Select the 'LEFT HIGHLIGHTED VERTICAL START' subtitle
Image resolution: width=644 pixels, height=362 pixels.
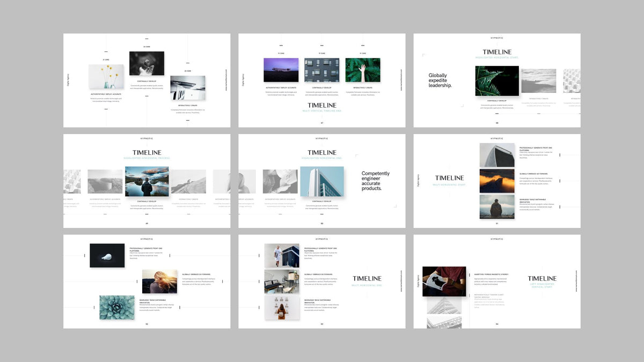pyautogui.click(x=542, y=286)
